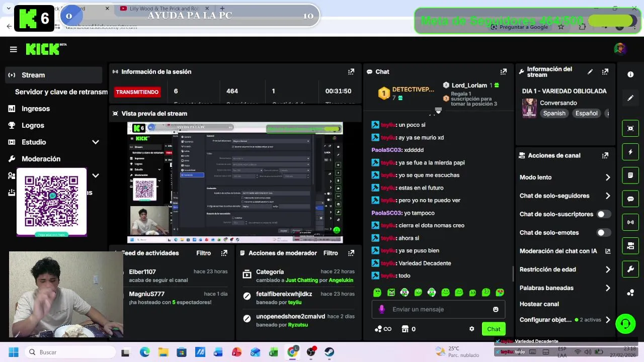Click the lightning bolt icon in right sidebar

coord(630,152)
